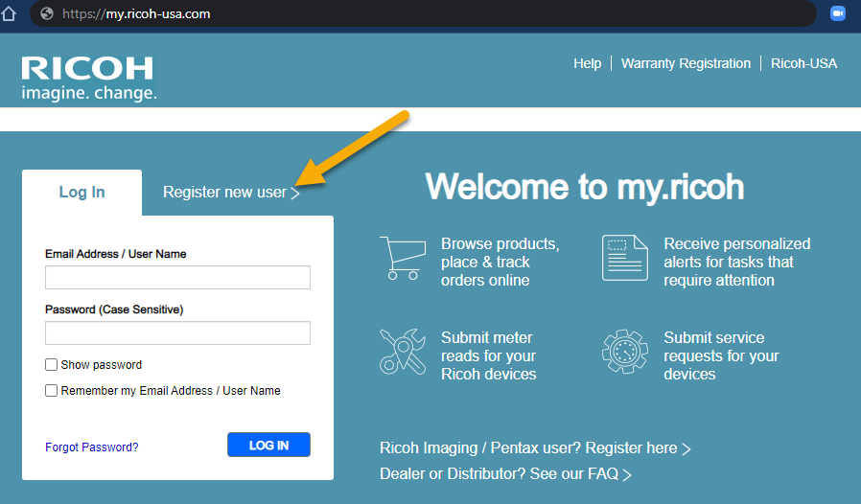
Task: Click chevron after Pentax user Register here
Action: (x=686, y=449)
